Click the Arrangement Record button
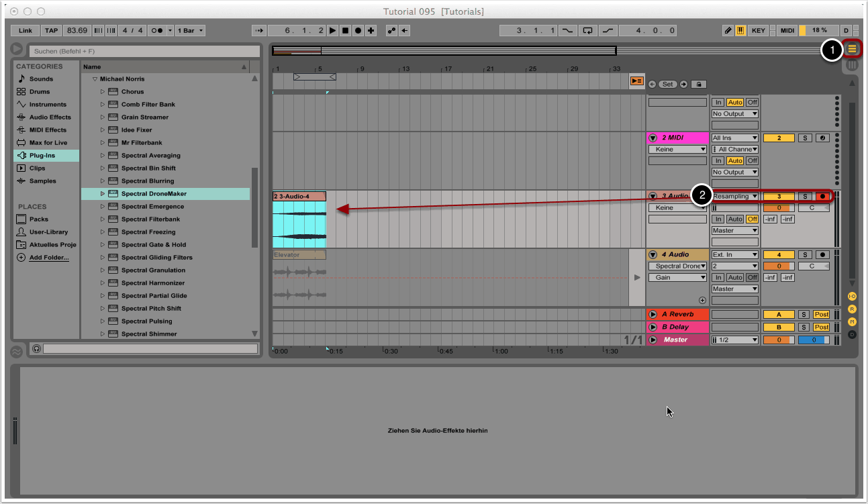Image resolution: width=868 pixels, height=504 pixels. tap(358, 31)
